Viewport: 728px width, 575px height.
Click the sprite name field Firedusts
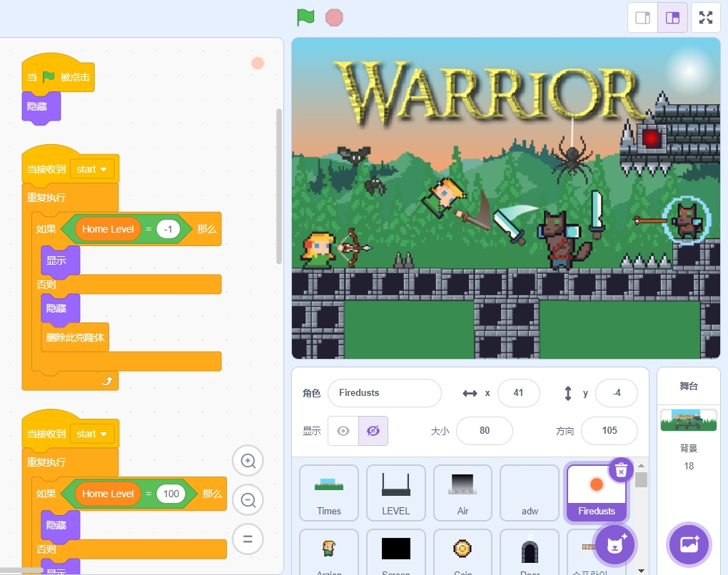384,393
